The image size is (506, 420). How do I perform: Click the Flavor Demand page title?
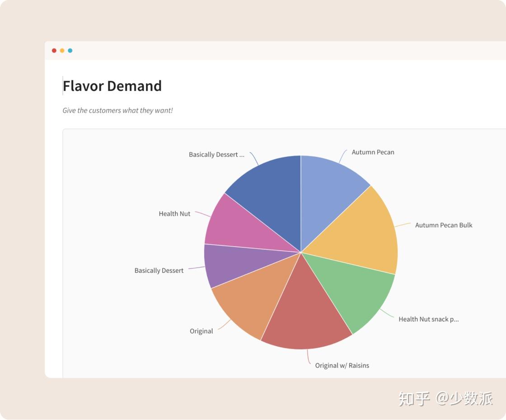(112, 86)
